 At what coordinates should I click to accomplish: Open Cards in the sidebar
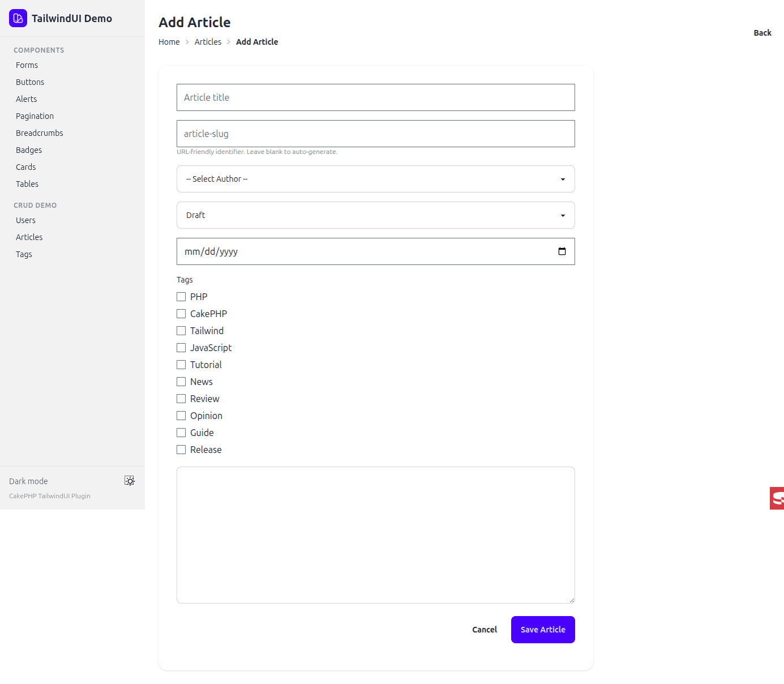(26, 167)
